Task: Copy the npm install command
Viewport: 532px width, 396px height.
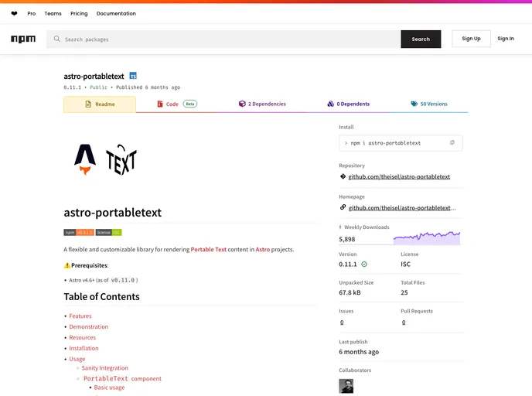Action: coord(452,142)
